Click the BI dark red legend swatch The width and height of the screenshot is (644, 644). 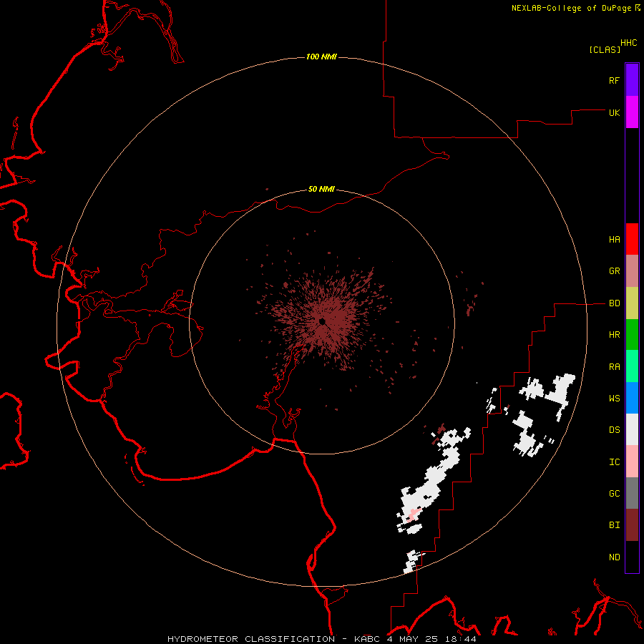point(632,525)
